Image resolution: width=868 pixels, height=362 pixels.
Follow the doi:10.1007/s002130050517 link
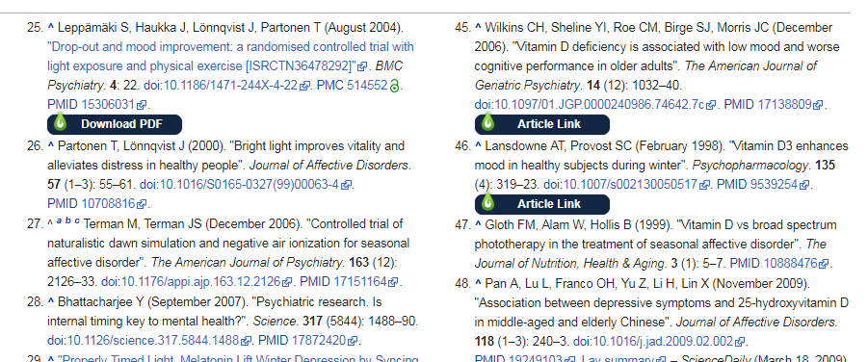click(x=620, y=184)
